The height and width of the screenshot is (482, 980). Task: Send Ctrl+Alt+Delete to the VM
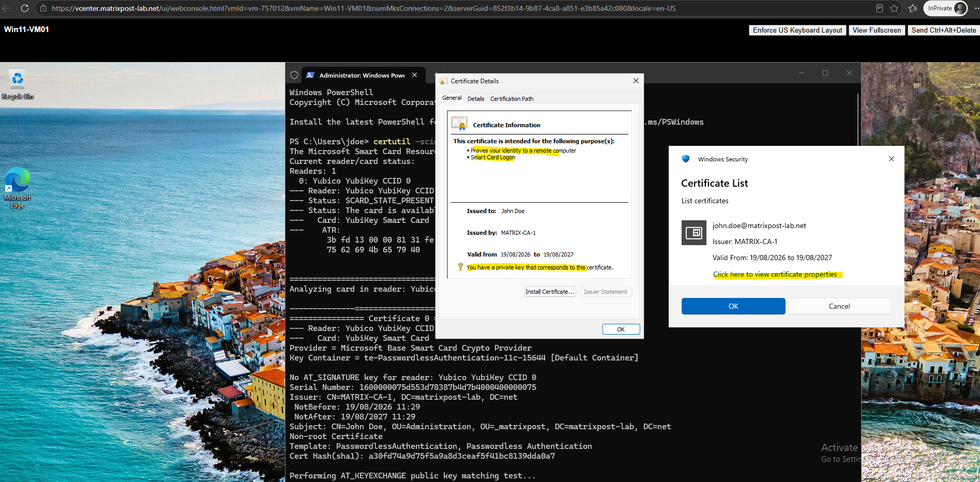click(944, 31)
